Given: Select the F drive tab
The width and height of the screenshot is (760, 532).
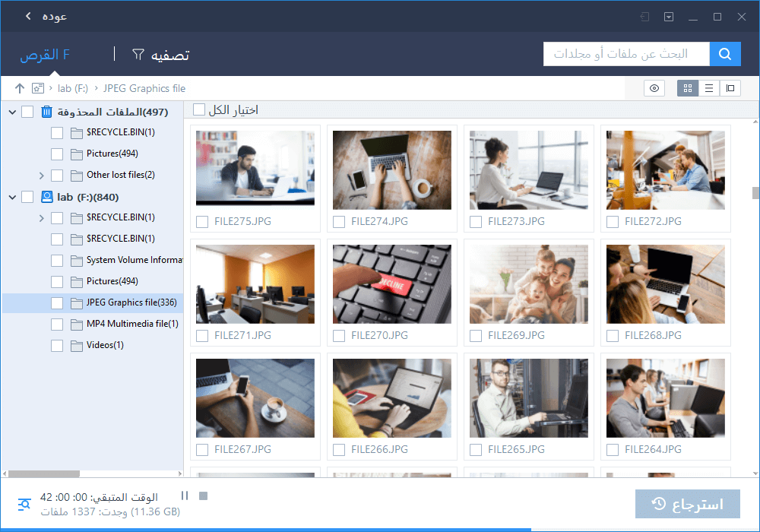Looking at the screenshot, I should (x=45, y=55).
